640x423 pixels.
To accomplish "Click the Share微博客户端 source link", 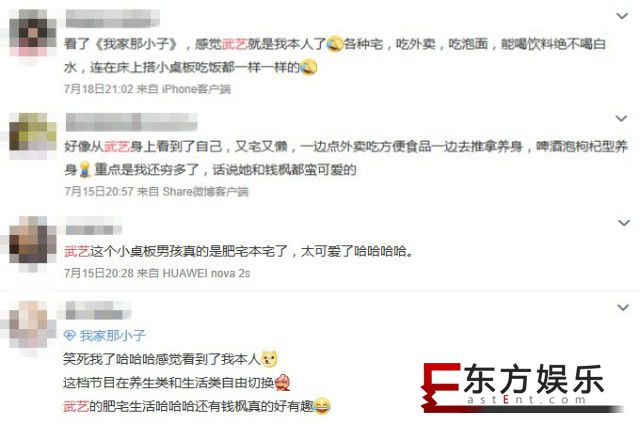I will tap(205, 191).
